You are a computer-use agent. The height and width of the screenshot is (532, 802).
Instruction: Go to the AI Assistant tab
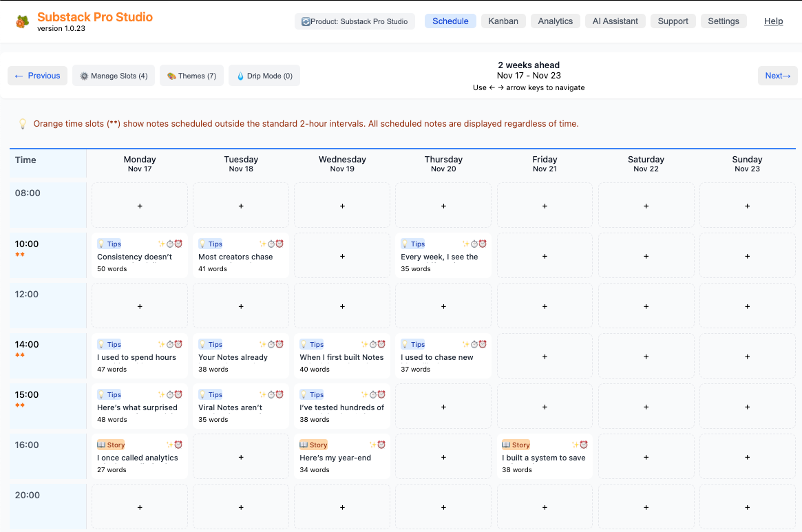point(615,21)
